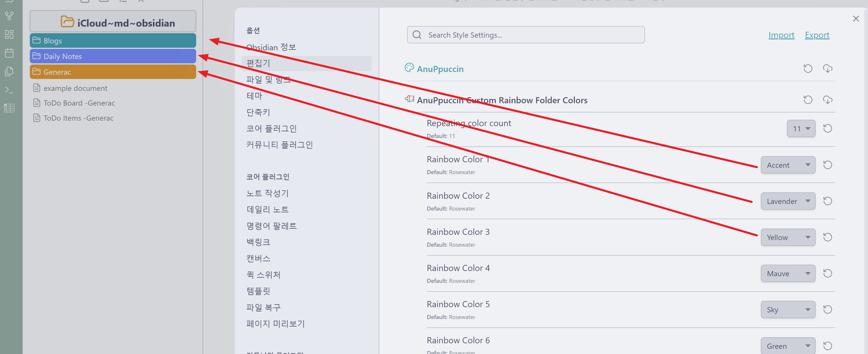868x354 pixels.
Task: Open daily note calendar icon
Action: pos(10,53)
